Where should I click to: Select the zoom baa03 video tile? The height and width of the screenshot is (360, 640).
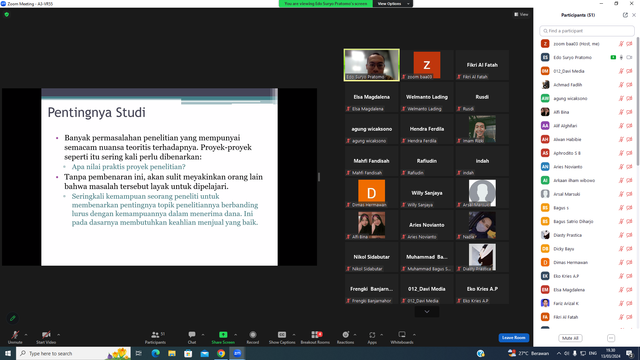click(x=427, y=65)
